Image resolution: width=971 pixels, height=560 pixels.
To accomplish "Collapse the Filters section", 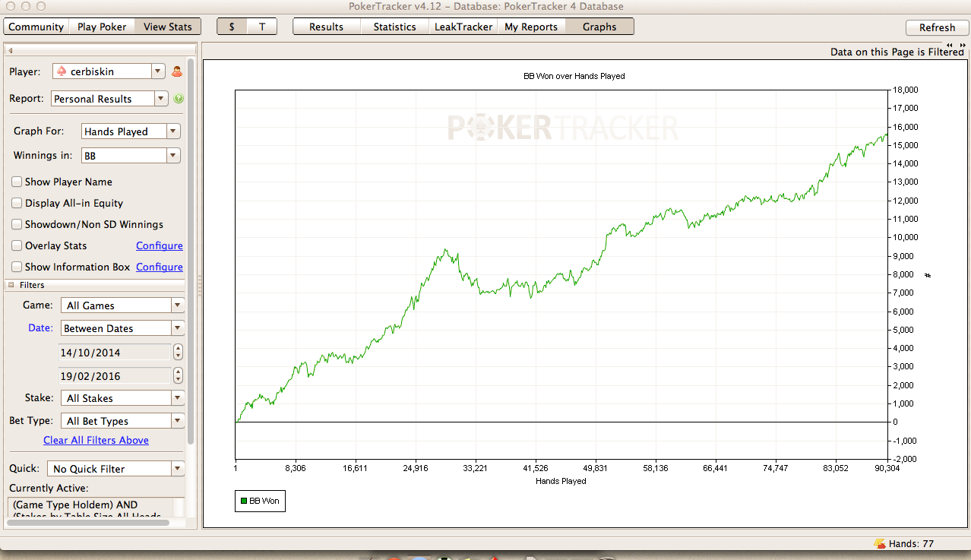I will 11,285.
